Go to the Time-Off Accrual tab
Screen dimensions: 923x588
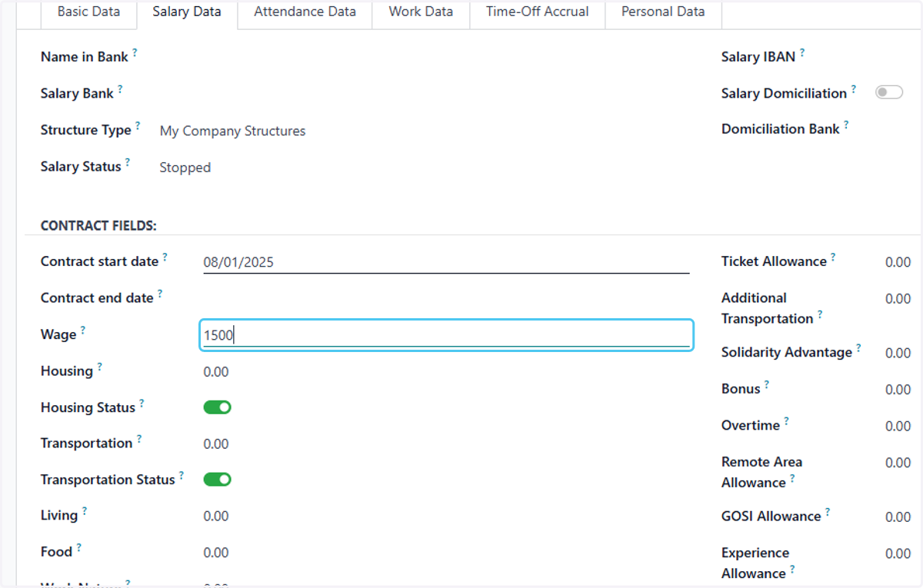pyautogui.click(x=537, y=12)
